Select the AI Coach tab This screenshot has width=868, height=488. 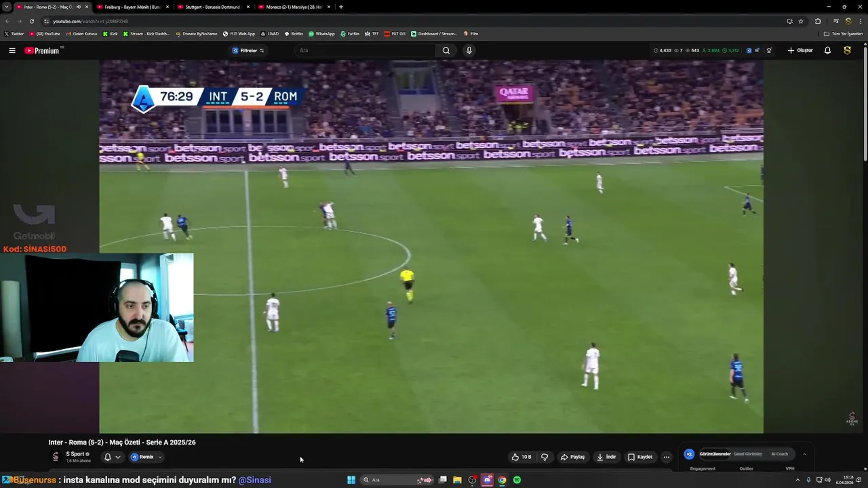pyautogui.click(x=780, y=454)
